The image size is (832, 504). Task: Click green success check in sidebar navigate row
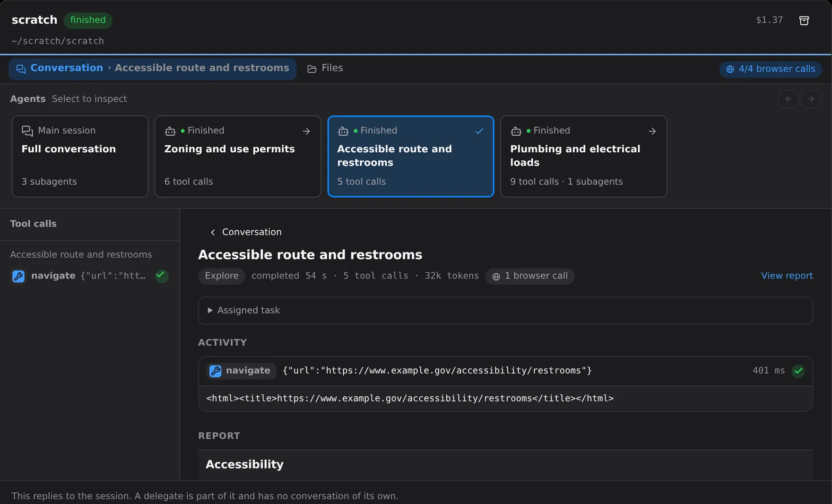click(x=161, y=276)
